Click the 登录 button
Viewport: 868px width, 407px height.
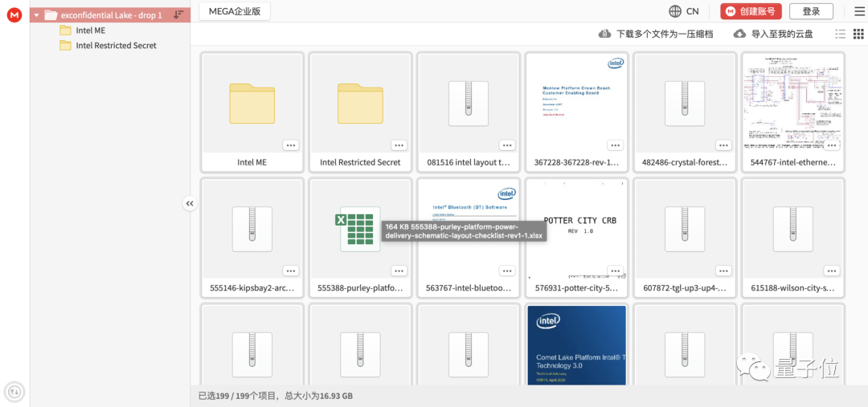[x=811, y=11]
